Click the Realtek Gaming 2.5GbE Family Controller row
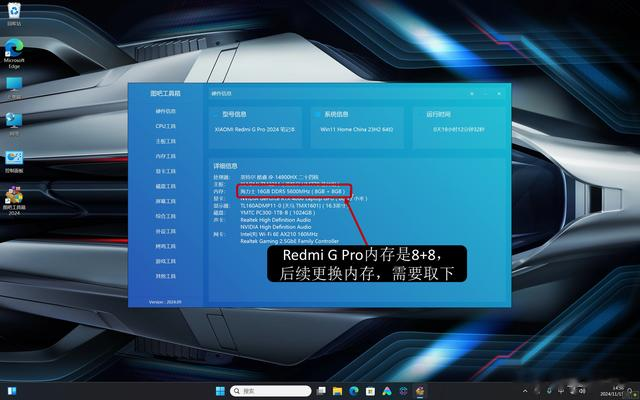Viewport: 640px width, 400px height. coord(289,241)
